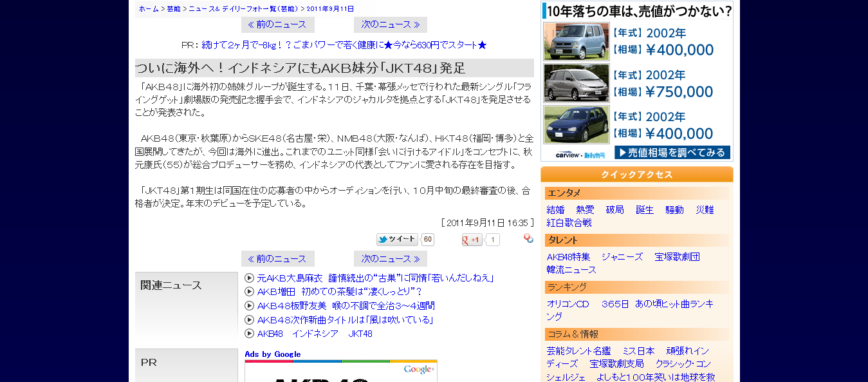Click the light blue wagon car thumbnail
868x382 pixels.
[577, 42]
